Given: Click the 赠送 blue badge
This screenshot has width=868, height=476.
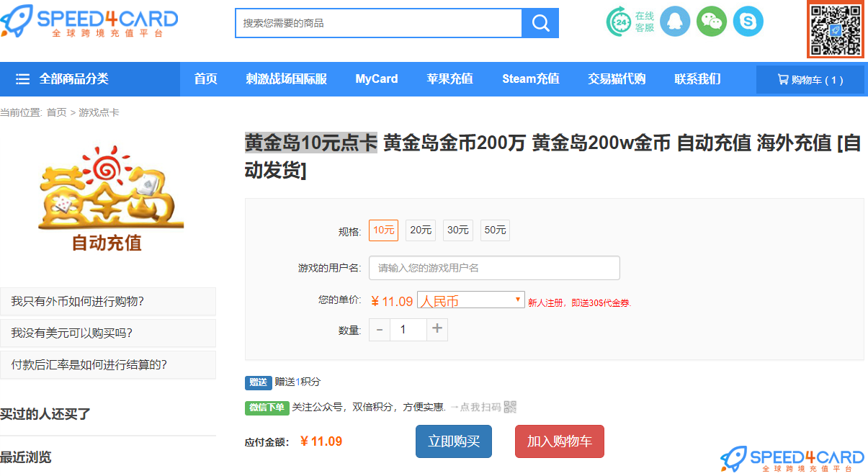Looking at the screenshot, I should click(259, 382).
